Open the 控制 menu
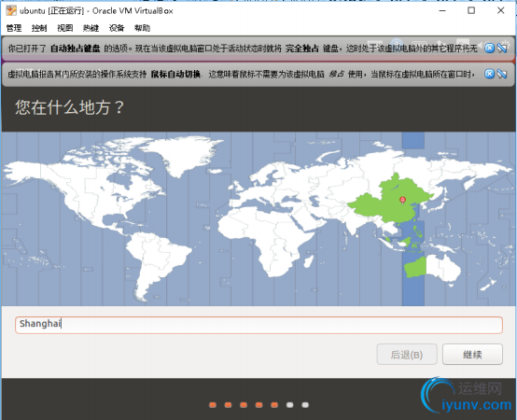 [39, 28]
